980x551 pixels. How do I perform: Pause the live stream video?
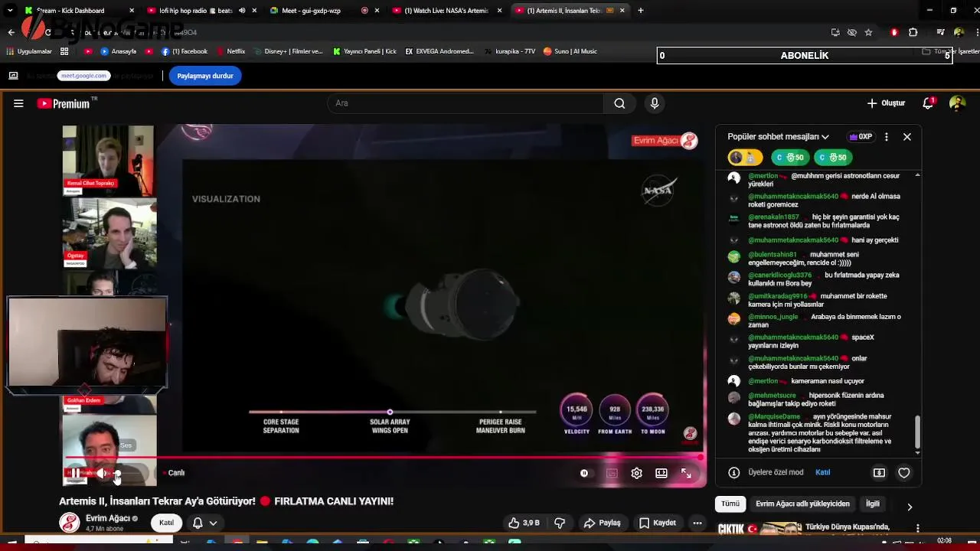coord(75,473)
